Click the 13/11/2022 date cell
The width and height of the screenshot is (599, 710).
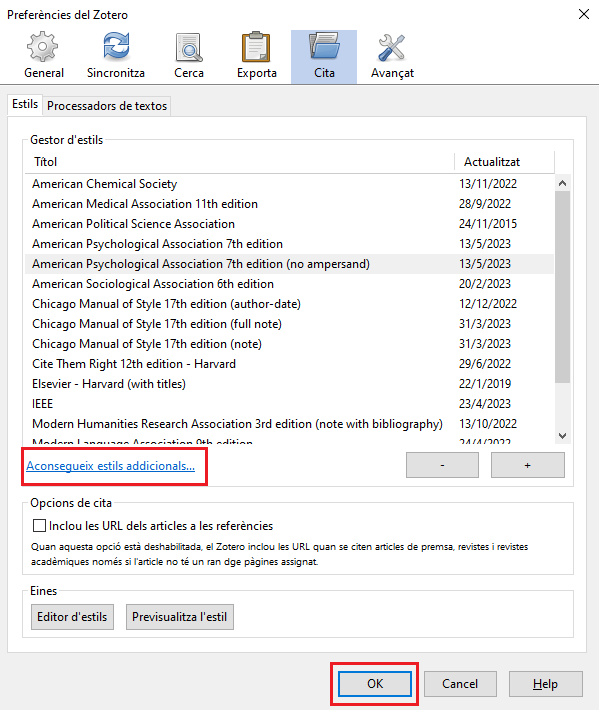coord(488,184)
